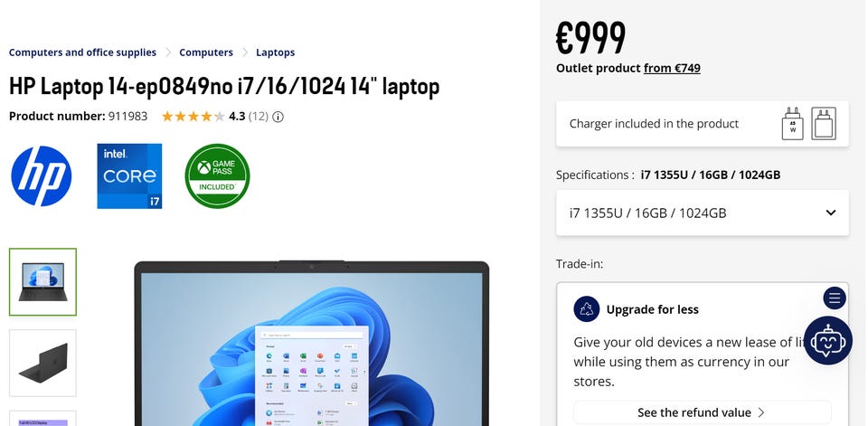
Task: Open Computers and office supplies breadcrumb
Action: pos(82,52)
